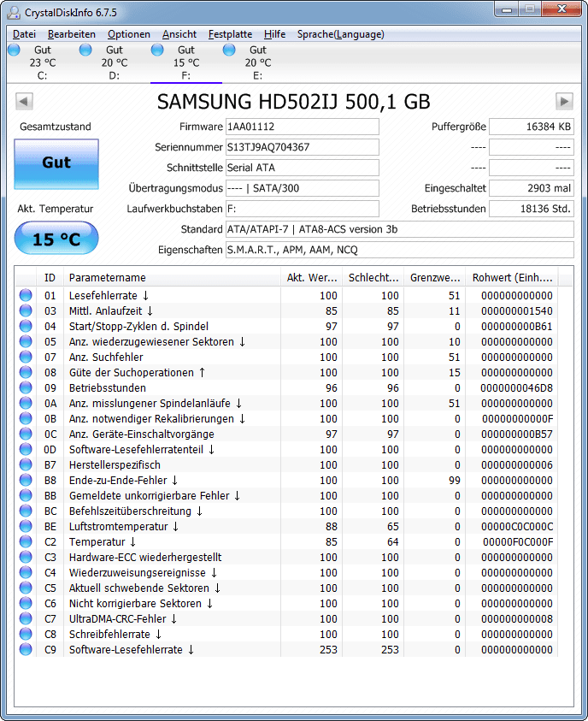The width and height of the screenshot is (588, 721).
Task: Click status icon of Hardware-ECC wiederhergestellt row
Action: (26, 558)
